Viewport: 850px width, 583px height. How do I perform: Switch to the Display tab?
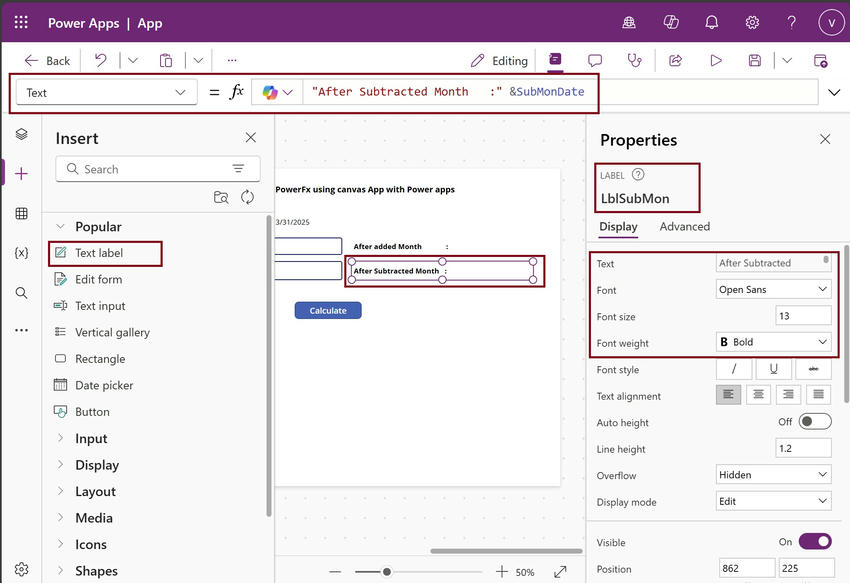(618, 227)
